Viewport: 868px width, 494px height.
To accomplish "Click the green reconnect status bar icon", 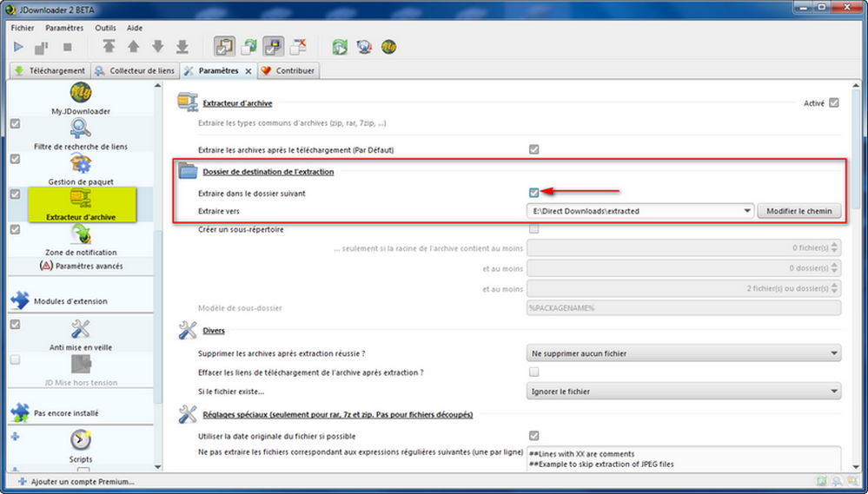I will (823, 482).
